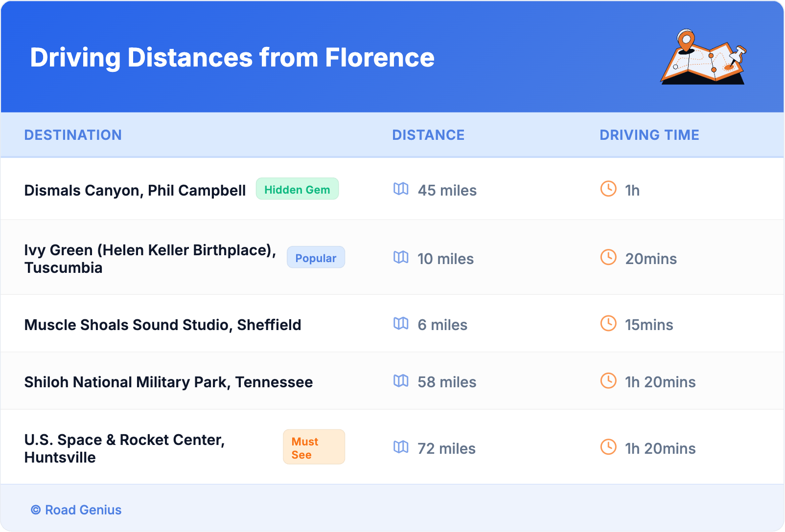Click the Driving Time column header
785x532 pixels.
[649, 135]
